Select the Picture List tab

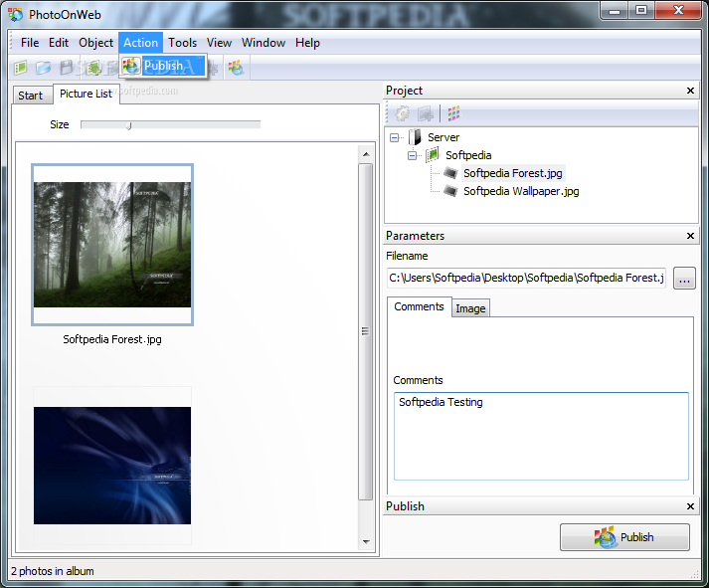[86, 94]
